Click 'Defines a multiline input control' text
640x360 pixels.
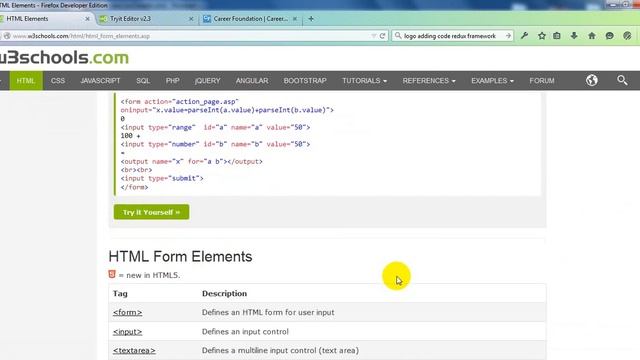click(280, 350)
